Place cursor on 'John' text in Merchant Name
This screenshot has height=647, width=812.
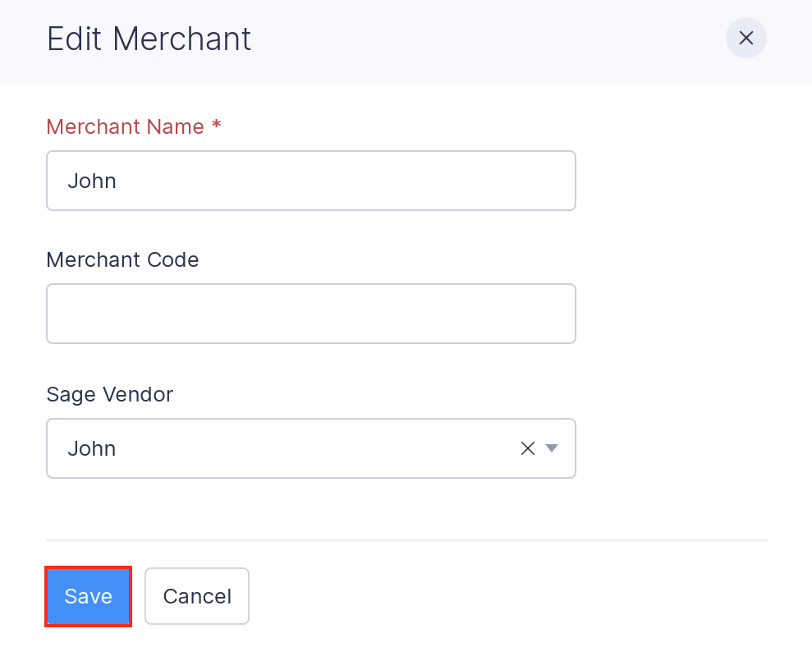click(x=92, y=181)
